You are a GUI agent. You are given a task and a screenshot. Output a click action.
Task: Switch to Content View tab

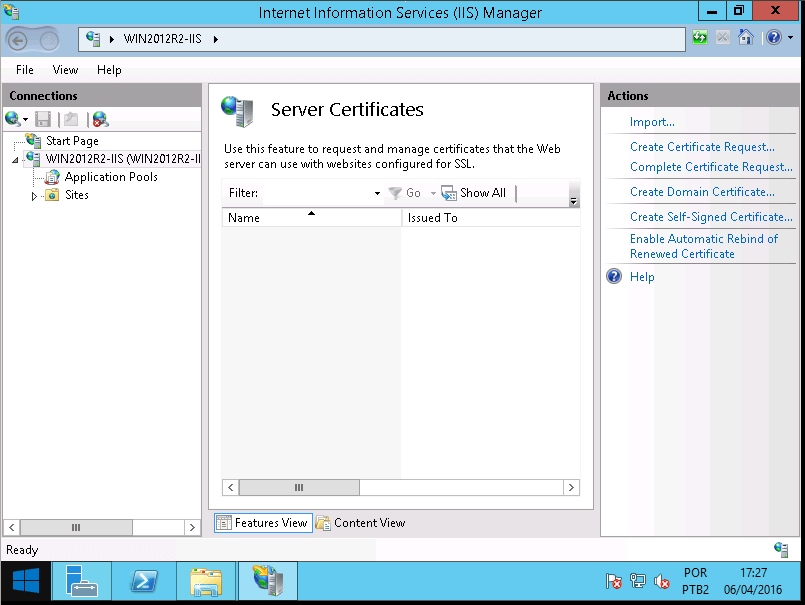coord(360,523)
